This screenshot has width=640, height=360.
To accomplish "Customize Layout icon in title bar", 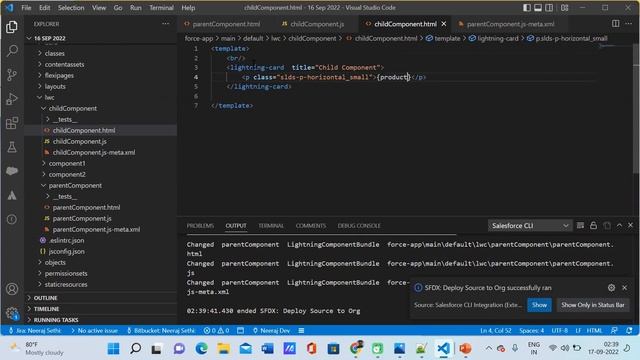I will pyautogui.click(x=564, y=8).
